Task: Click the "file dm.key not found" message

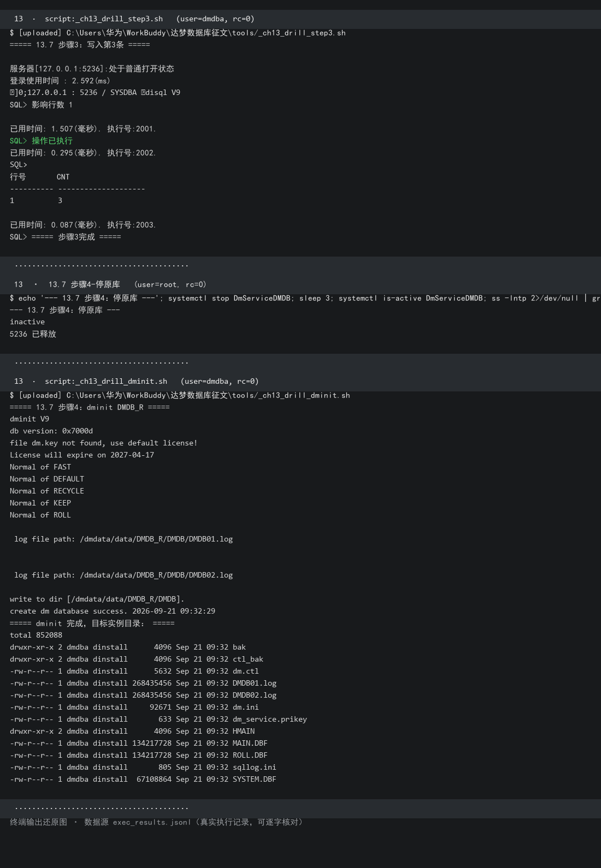Action: click(x=104, y=443)
